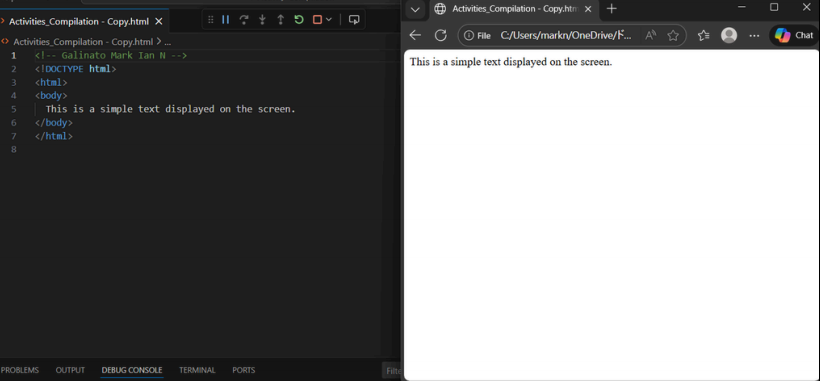The width and height of the screenshot is (820, 381).
Task: Click the Step Over debug icon
Action: click(244, 20)
